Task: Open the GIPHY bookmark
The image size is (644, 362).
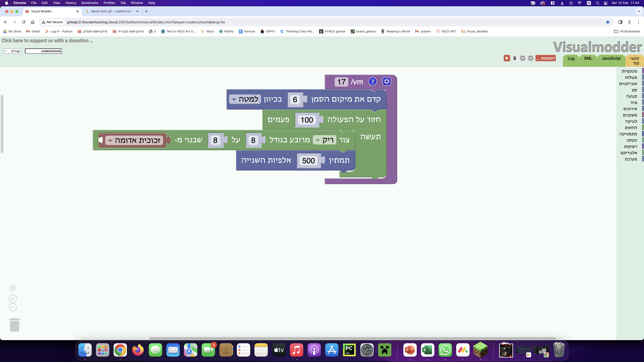Action: tap(268, 31)
